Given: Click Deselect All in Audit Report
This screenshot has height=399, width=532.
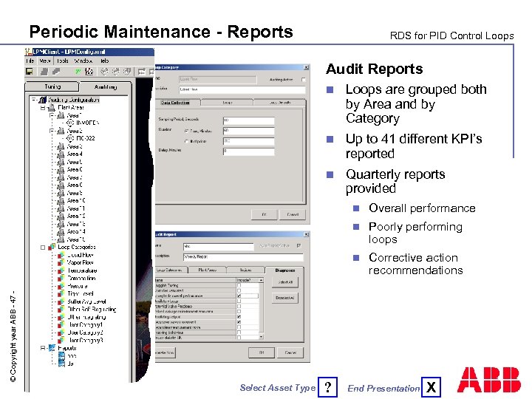Looking at the screenshot, I should coord(285,298).
